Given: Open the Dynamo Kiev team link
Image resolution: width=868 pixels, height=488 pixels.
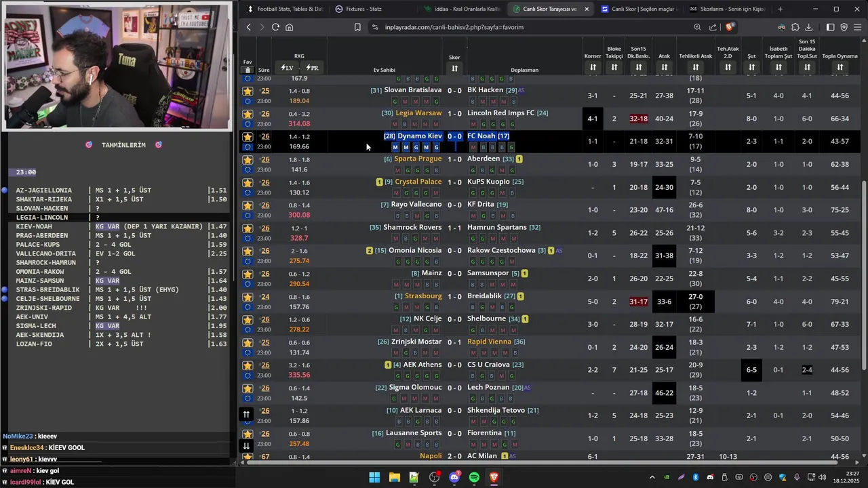Looking at the screenshot, I should 419,136.
